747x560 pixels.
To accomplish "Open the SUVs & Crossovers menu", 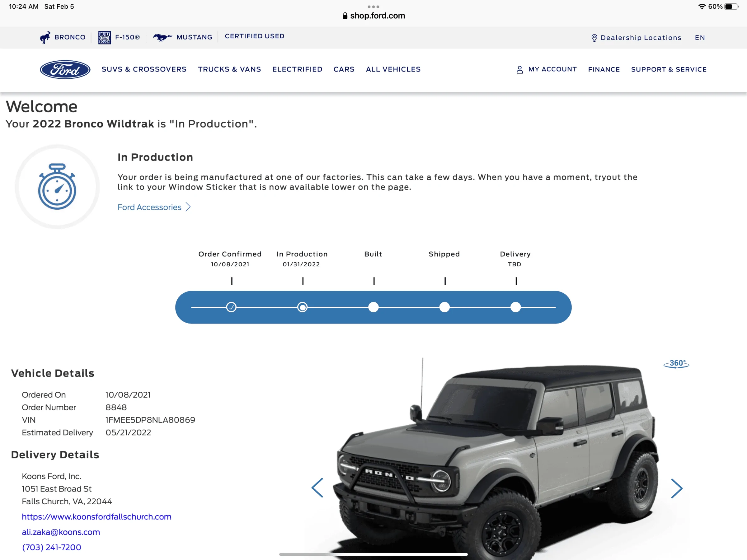I will (144, 69).
